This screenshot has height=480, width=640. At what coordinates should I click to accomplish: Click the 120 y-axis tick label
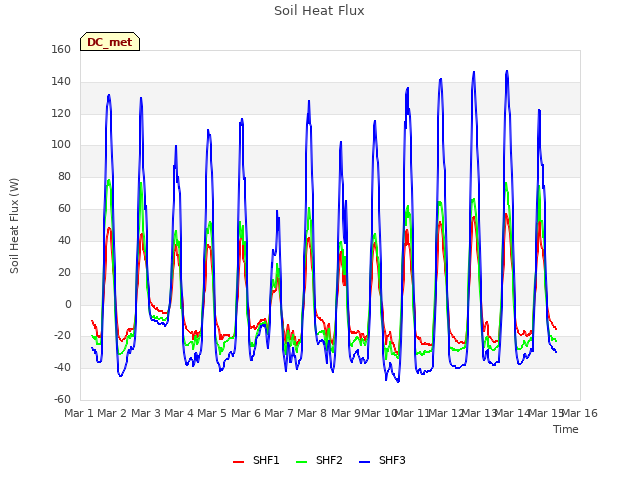point(61,113)
